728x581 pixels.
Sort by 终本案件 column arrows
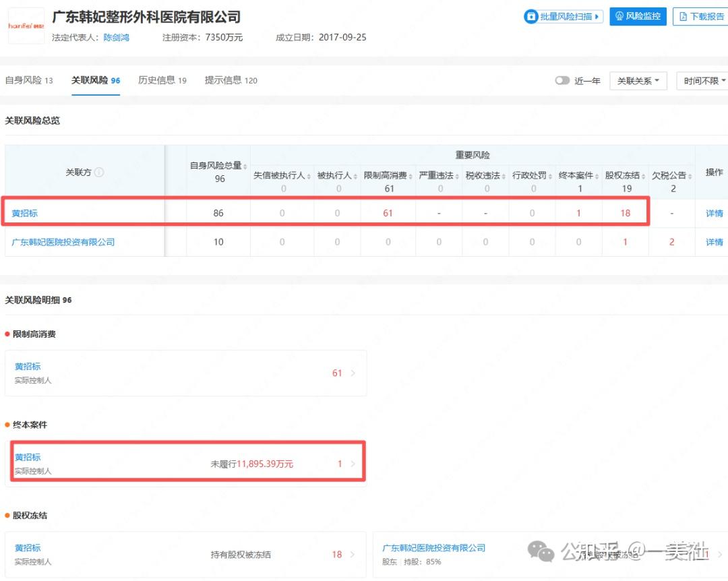tap(597, 176)
